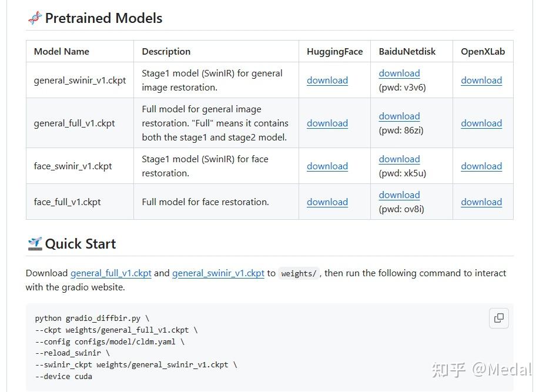Copy the code block with copy icon
Viewport: 546px width, 392px height.
(499, 318)
